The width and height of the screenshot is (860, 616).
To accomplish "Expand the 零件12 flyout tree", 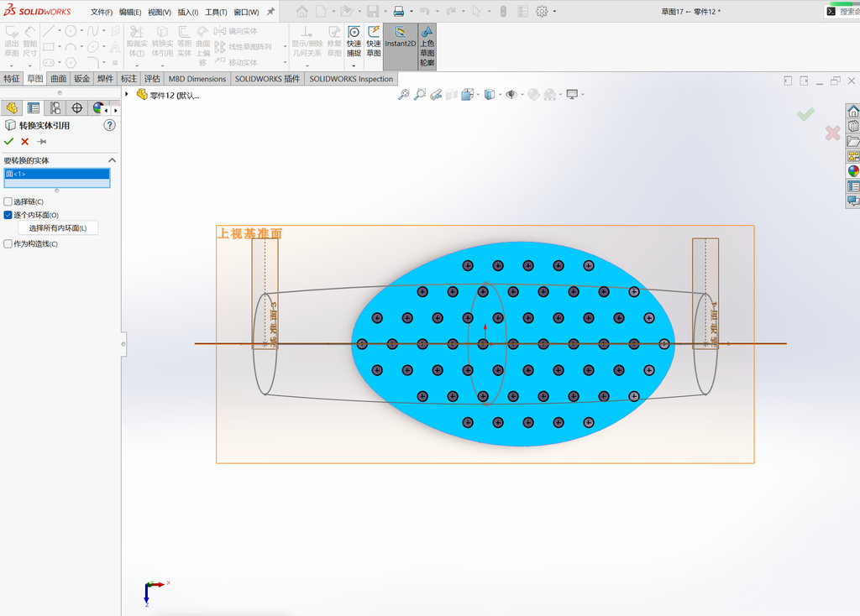I will tap(127, 94).
